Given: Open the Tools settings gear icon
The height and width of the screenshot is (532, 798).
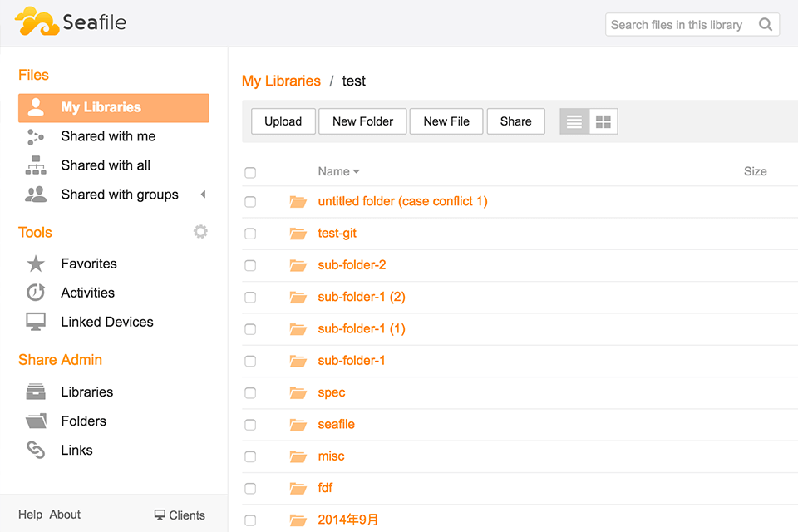Looking at the screenshot, I should (200, 232).
